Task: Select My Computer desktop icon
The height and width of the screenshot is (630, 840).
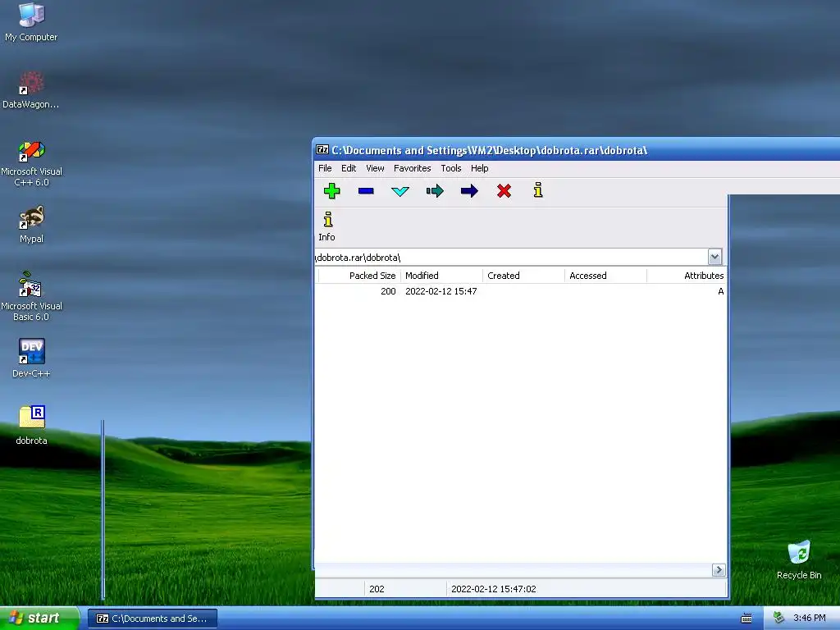Action: (x=31, y=22)
